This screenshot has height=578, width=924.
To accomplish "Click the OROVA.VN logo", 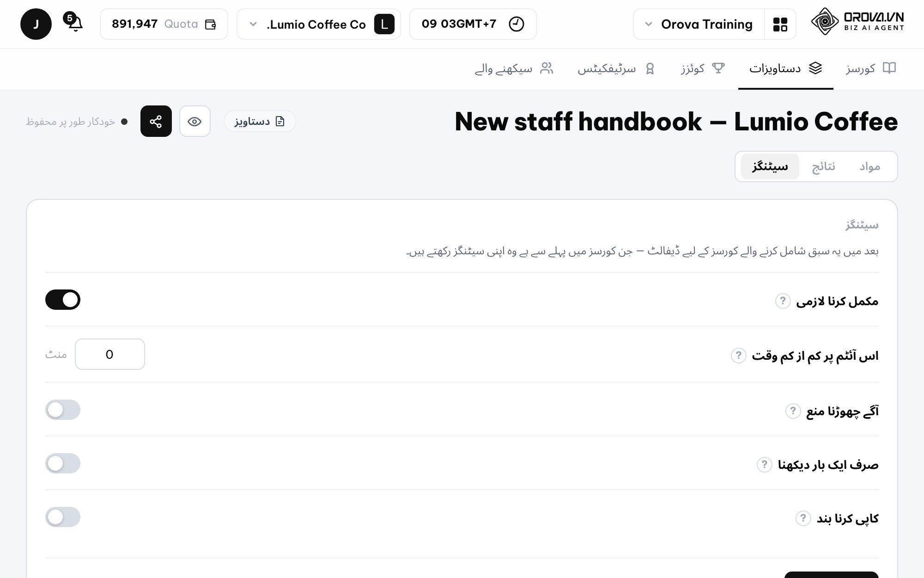I will [857, 22].
